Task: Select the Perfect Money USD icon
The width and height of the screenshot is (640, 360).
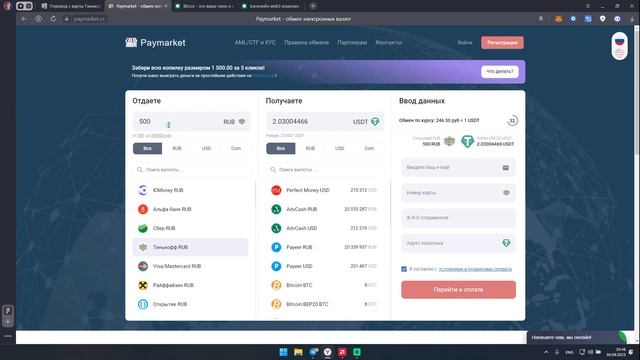Action: pyautogui.click(x=276, y=190)
